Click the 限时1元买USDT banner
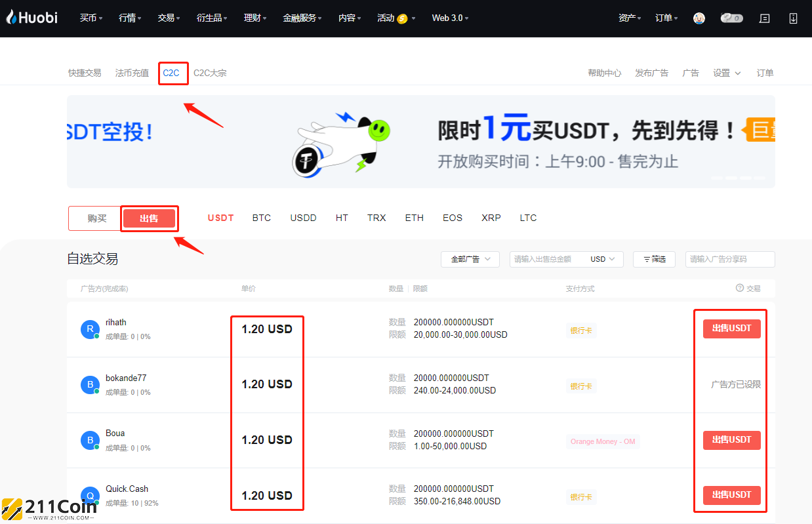 click(421, 142)
